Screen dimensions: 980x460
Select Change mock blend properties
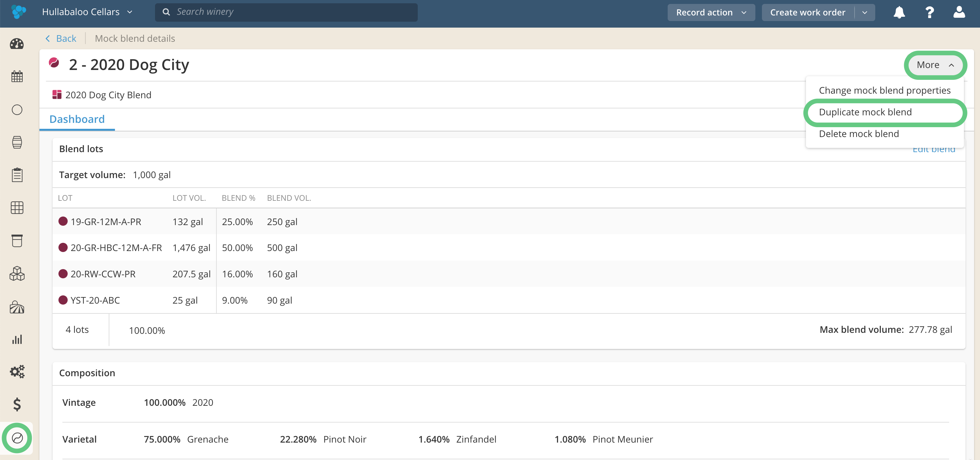[x=884, y=90]
